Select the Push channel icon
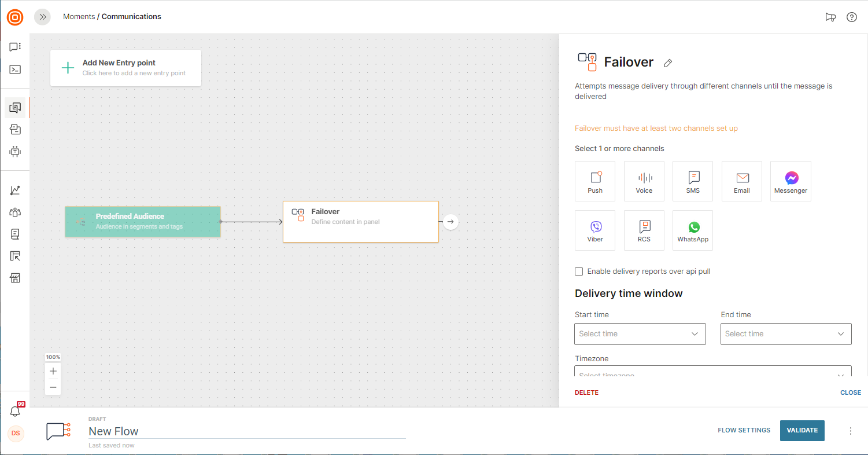The image size is (868, 455). [x=595, y=181]
